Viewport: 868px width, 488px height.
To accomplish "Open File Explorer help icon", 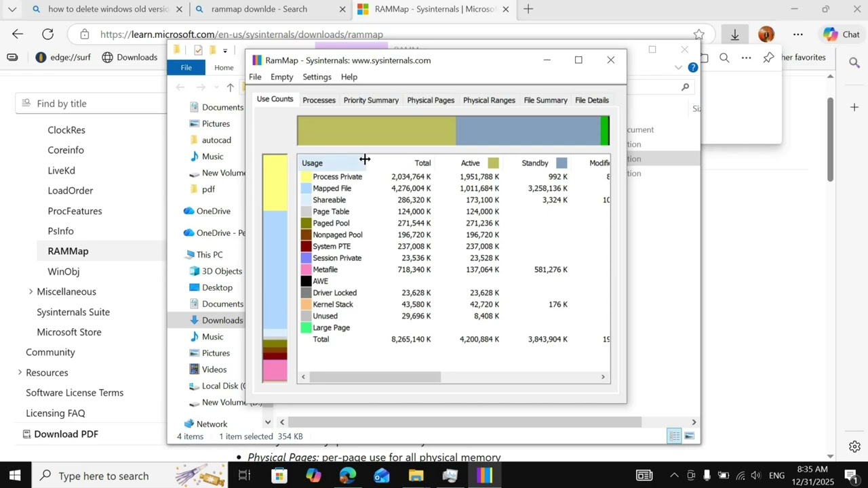I will tap(692, 68).
